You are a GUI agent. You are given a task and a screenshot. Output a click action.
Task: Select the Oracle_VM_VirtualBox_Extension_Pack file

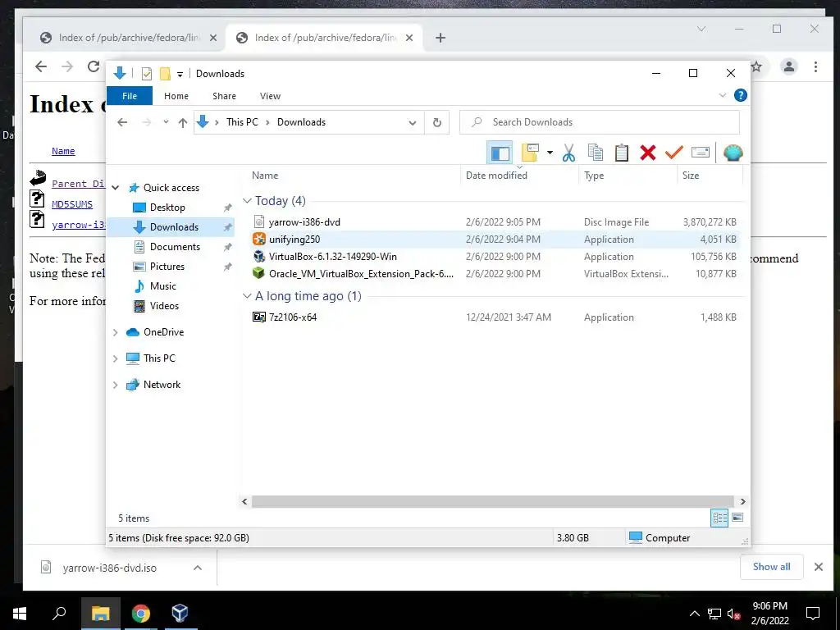click(495, 274)
